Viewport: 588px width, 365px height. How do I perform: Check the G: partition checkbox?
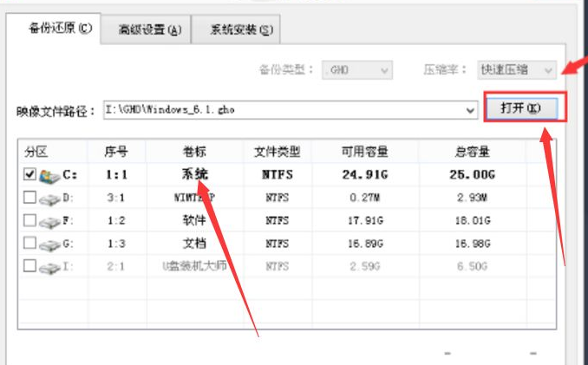pos(29,243)
